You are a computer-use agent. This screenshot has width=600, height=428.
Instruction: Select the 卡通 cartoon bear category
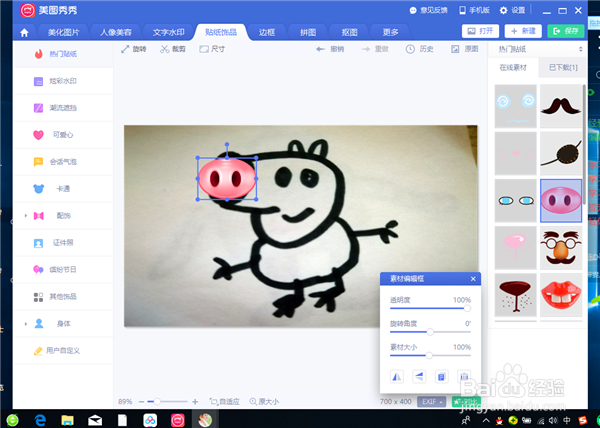(x=63, y=189)
